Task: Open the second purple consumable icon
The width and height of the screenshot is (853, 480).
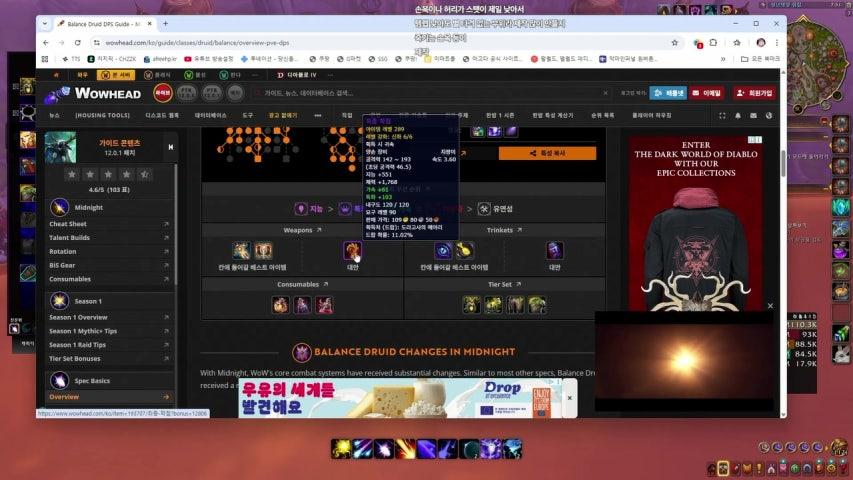Action: pyautogui.click(x=302, y=305)
